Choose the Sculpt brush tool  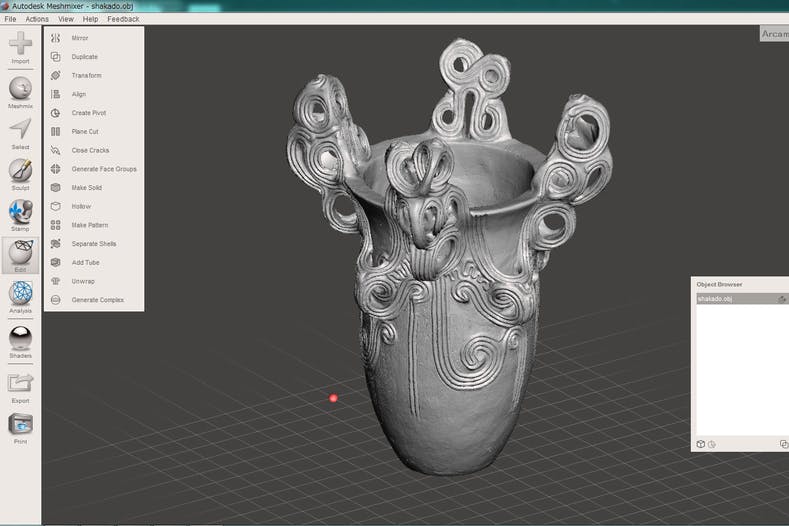tap(20, 171)
